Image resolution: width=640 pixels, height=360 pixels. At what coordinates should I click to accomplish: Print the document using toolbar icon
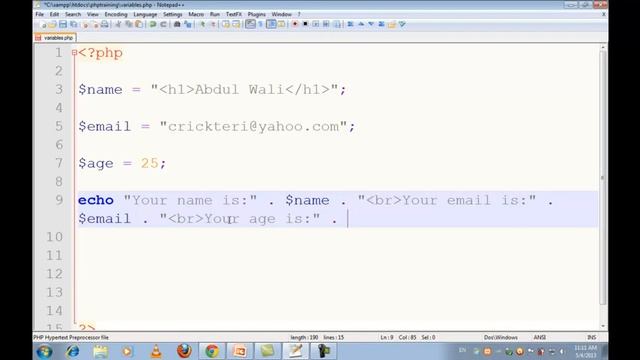(105, 24)
